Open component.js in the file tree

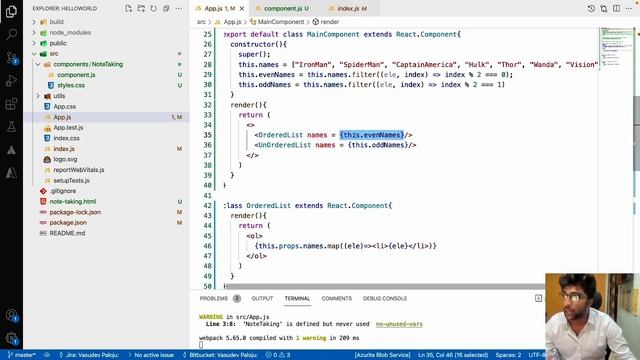click(76, 75)
